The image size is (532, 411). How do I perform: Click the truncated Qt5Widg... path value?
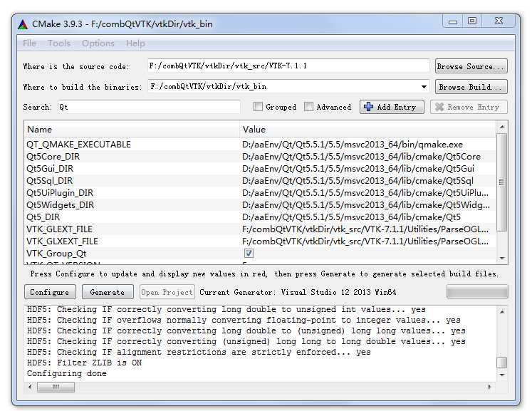[366, 205]
